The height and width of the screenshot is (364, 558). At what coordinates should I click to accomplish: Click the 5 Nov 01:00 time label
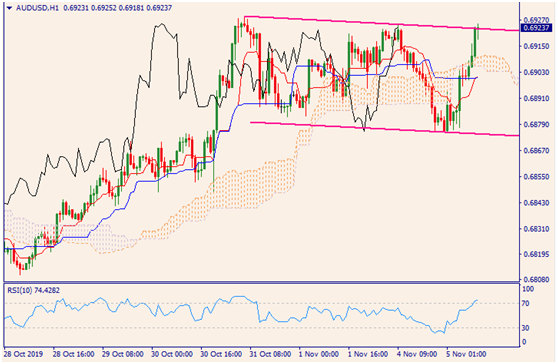point(466,354)
